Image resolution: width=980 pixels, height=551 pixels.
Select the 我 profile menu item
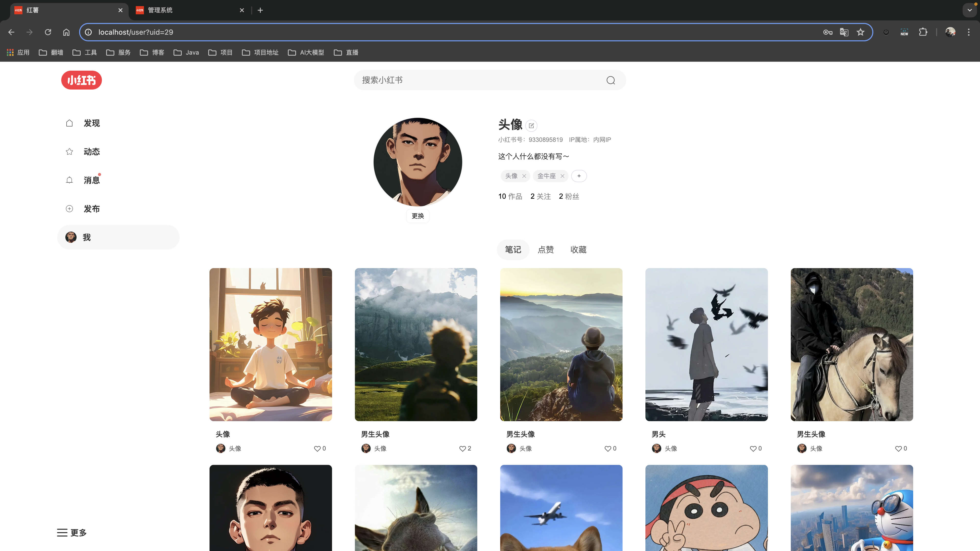(118, 237)
